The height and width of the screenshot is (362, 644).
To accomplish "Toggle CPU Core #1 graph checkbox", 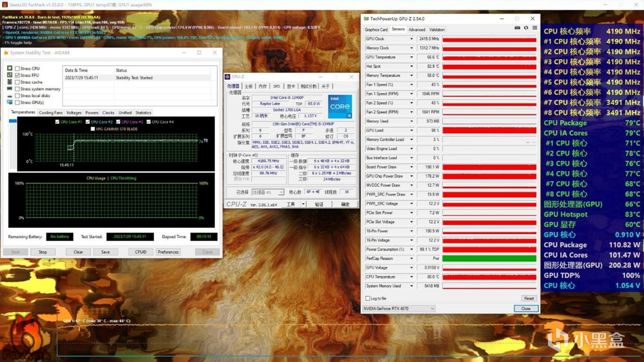I will click(x=57, y=122).
